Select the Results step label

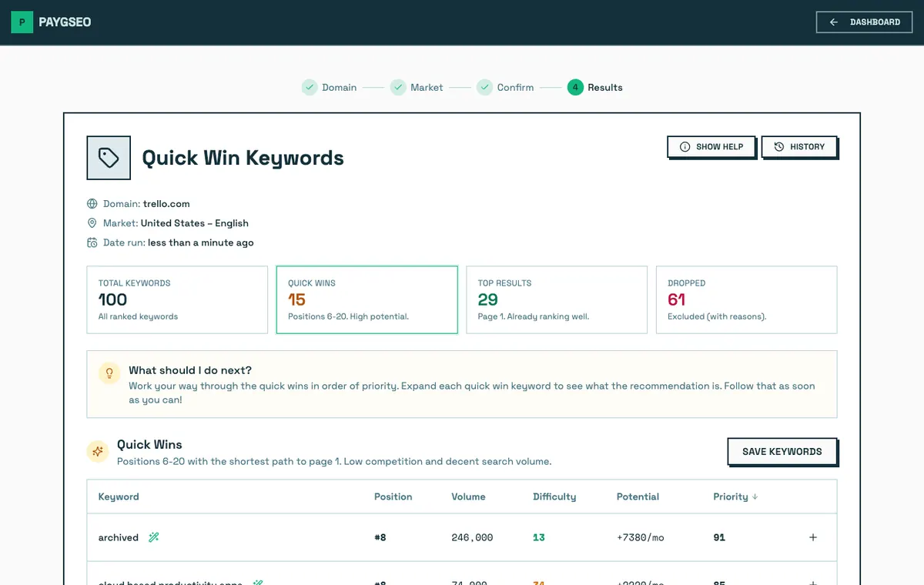tap(605, 88)
